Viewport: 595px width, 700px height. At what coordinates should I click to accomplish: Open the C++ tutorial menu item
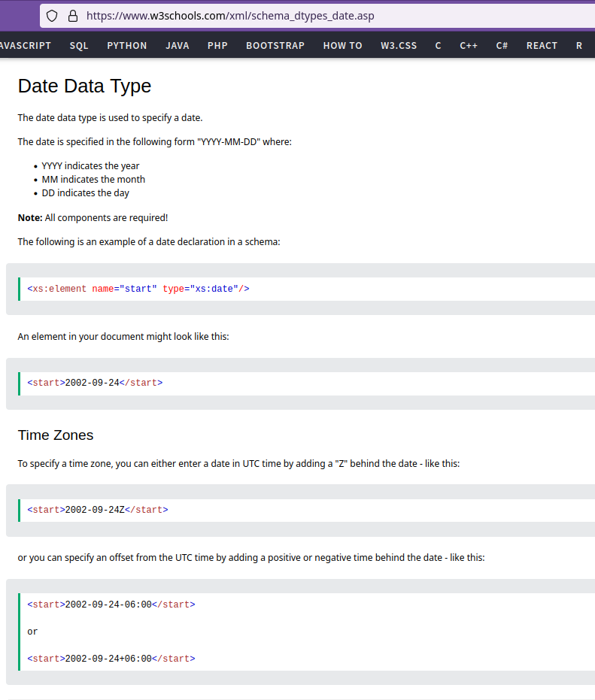pyautogui.click(x=469, y=46)
